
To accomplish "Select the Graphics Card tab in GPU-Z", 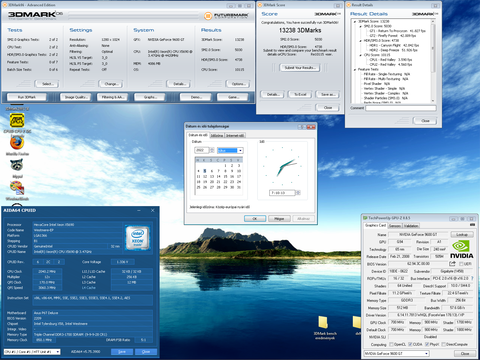I will 375,225.
